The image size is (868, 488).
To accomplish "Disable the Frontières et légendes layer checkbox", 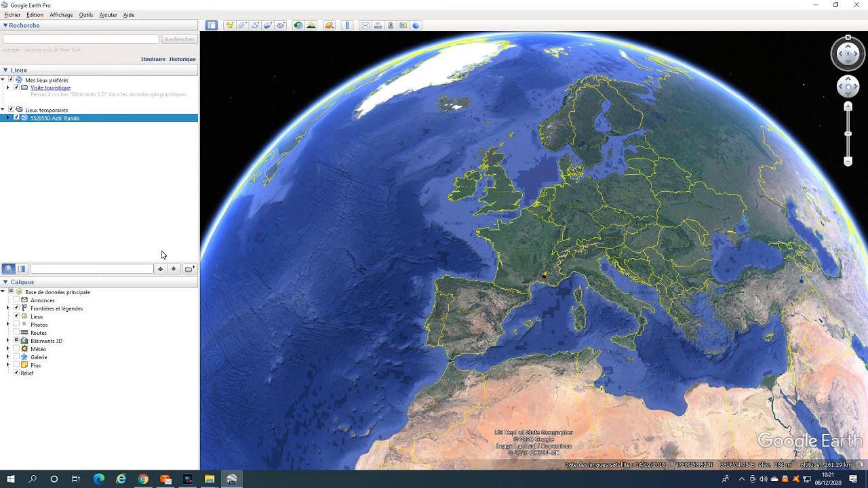I will click(16, 308).
